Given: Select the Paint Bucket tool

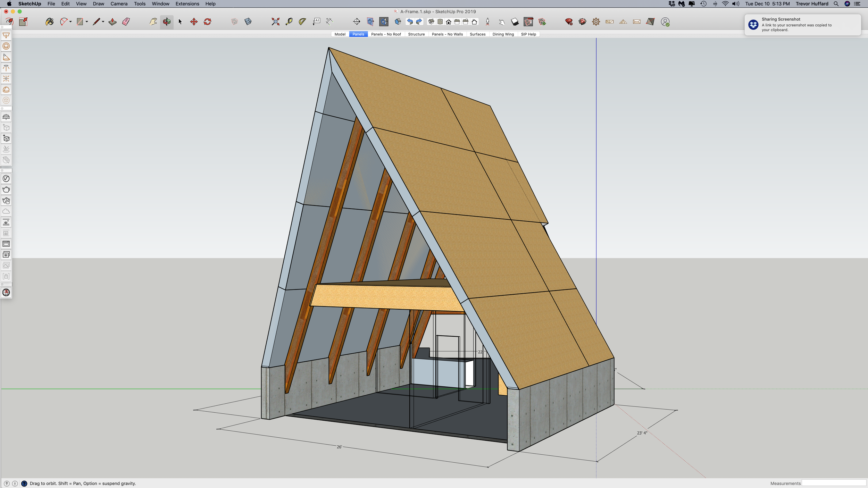Looking at the screenshot, I should [x=49, y=22].
